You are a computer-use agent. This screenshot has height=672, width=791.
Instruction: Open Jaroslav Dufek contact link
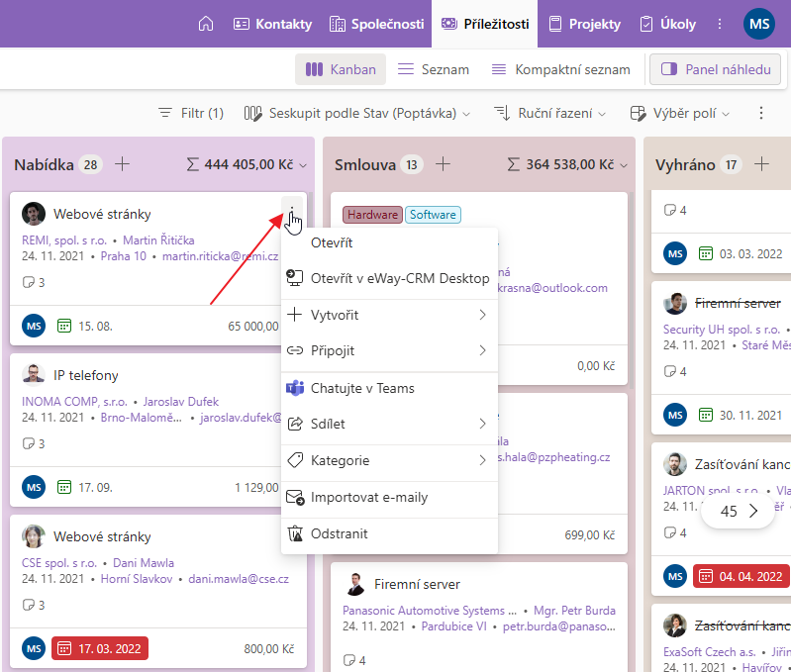coord(180,402)
